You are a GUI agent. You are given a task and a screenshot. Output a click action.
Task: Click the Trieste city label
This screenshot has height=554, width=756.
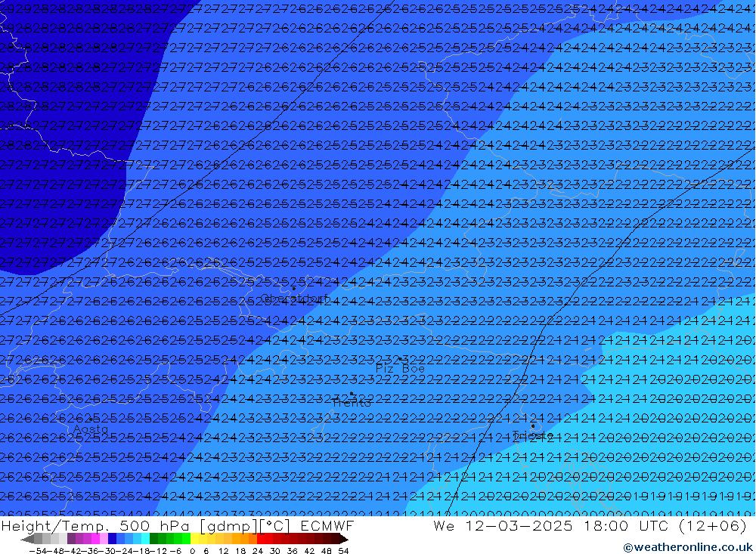click(532, 435)
